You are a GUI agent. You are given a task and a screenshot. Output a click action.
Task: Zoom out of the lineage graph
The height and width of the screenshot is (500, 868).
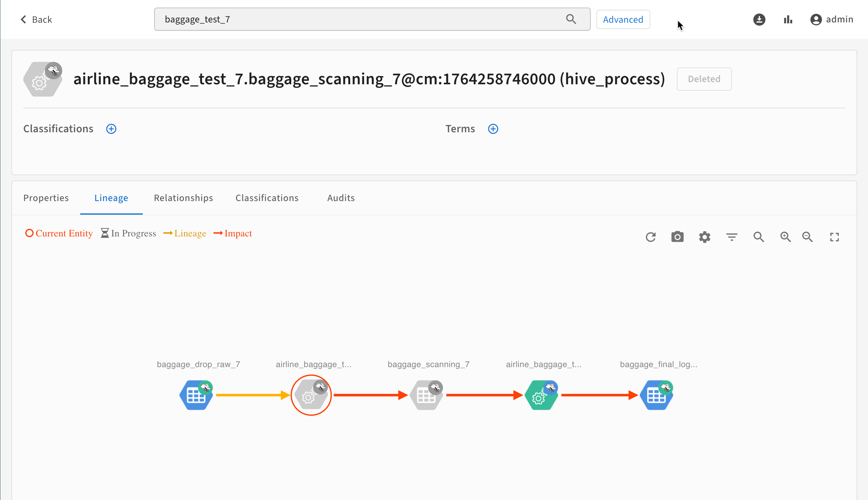coord(808,237)
